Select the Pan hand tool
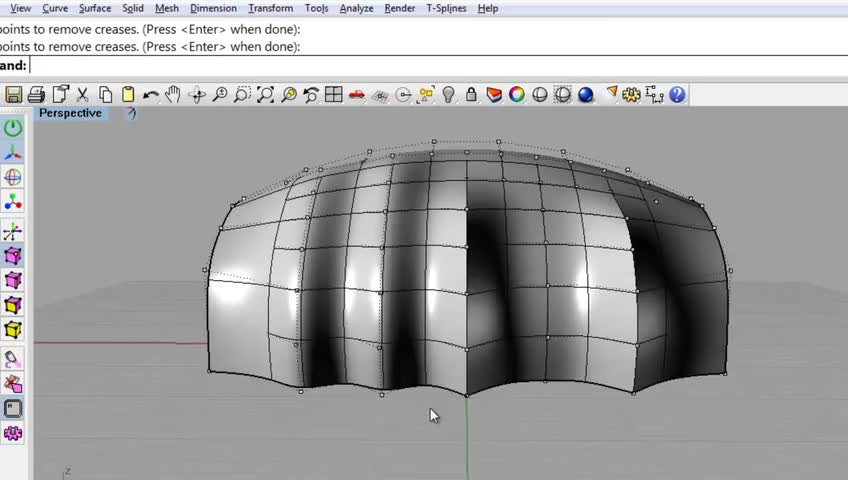 [x=173, y=95]
